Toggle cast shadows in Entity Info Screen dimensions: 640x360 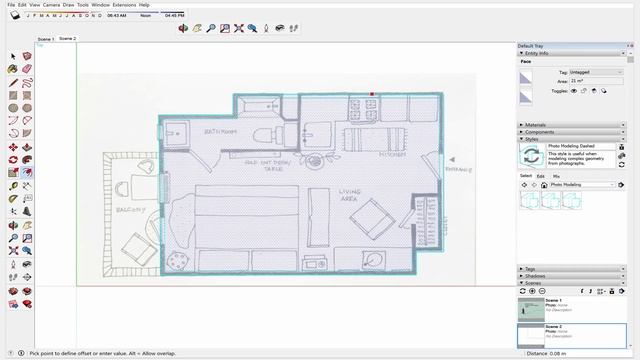click(604, 91)
